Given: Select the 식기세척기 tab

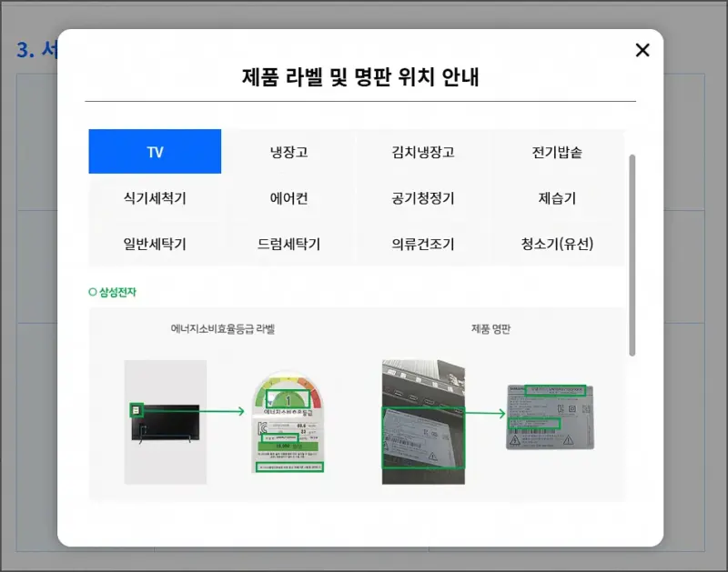Looking at the screenshot, I should 155,198.
